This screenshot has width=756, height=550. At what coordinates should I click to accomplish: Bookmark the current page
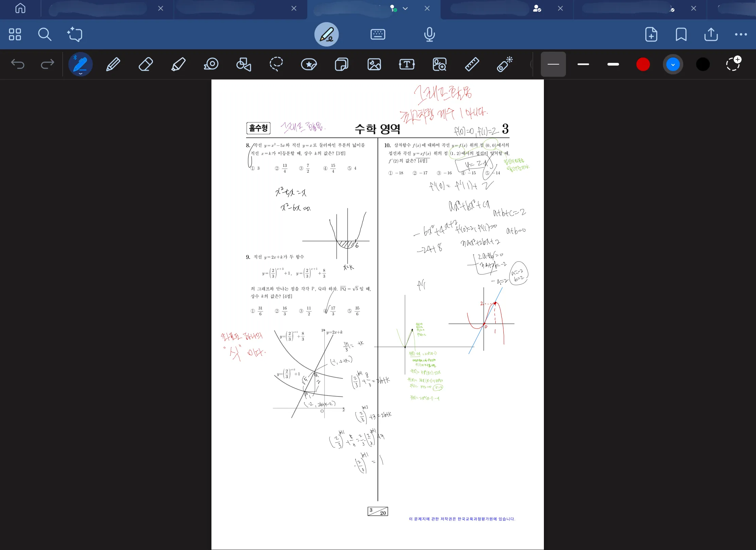click(x=681, y=34)
